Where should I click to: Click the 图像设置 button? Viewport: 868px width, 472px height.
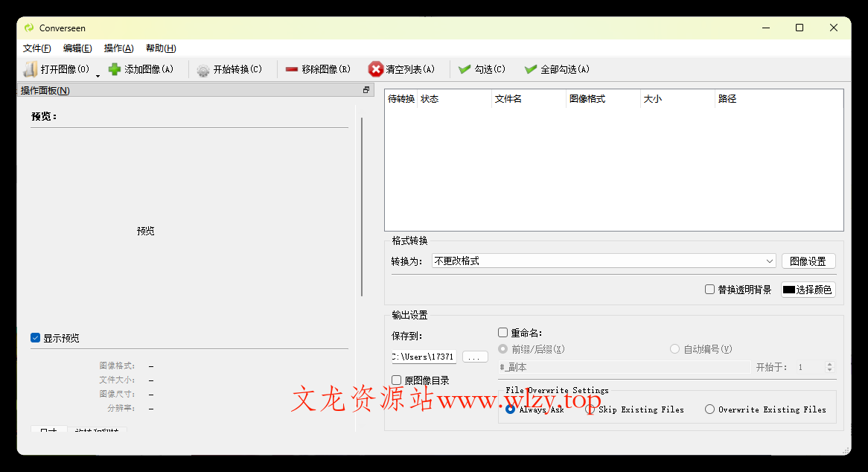coord(808,261)
